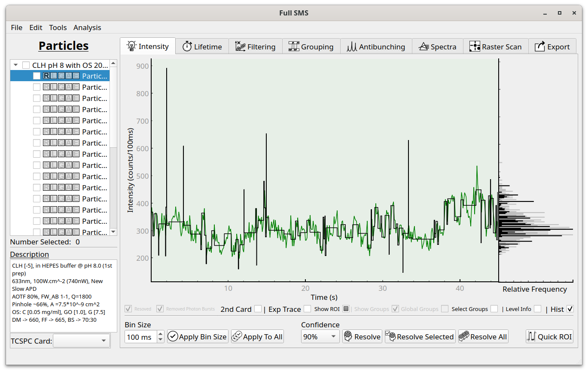
Task: Open the Filtering tab
Action: click(x=255, y=47)
